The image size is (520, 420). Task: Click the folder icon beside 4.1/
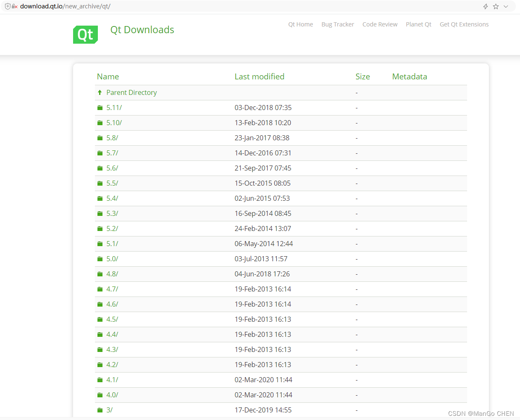tap(100, 380)
